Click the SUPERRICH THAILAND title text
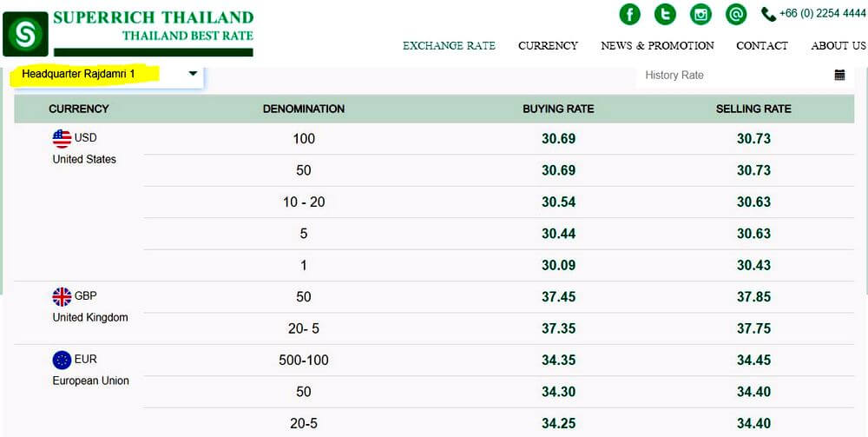Image resolution: width=868 pixels, height=437 pixels. [153, 17]
